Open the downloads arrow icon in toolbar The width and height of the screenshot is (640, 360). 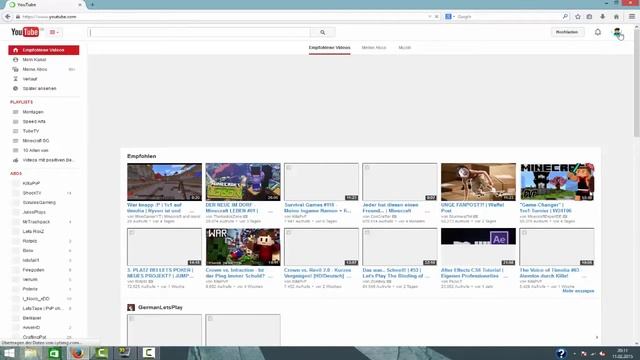coord(603,17)
